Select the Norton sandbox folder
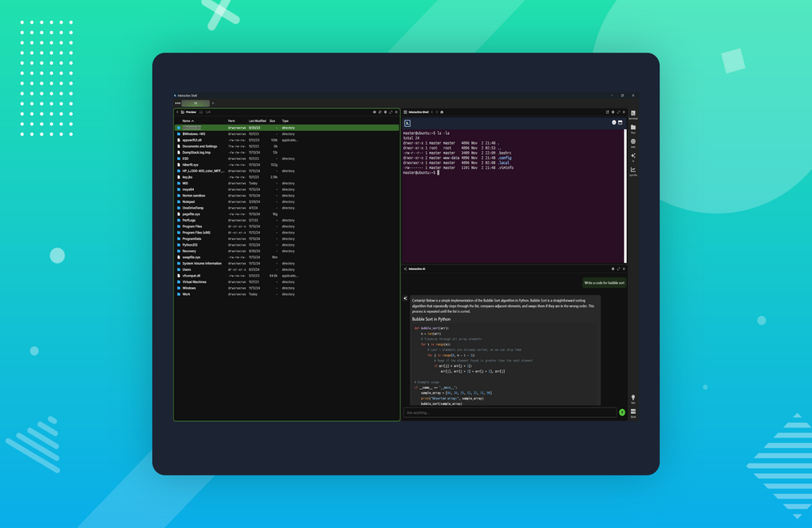Image resolution: width=812 pixels, height=528 pixels. click(x=286, y=196)
